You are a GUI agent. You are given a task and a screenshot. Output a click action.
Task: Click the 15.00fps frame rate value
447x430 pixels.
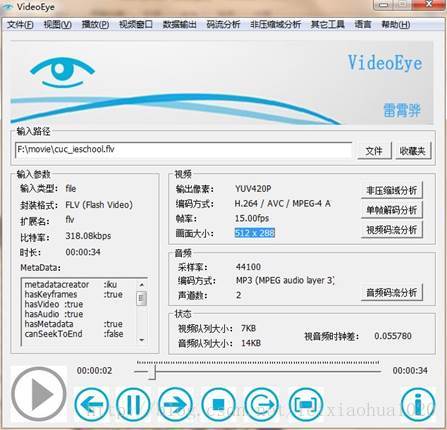pos(252,218)
